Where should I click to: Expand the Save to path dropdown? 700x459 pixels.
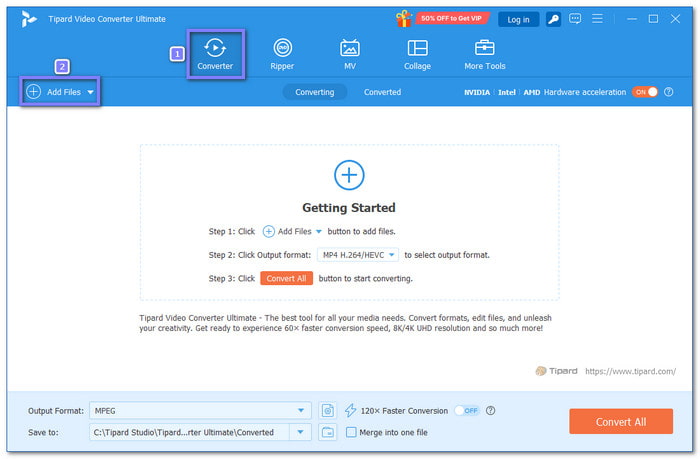[x=299, y=432]
